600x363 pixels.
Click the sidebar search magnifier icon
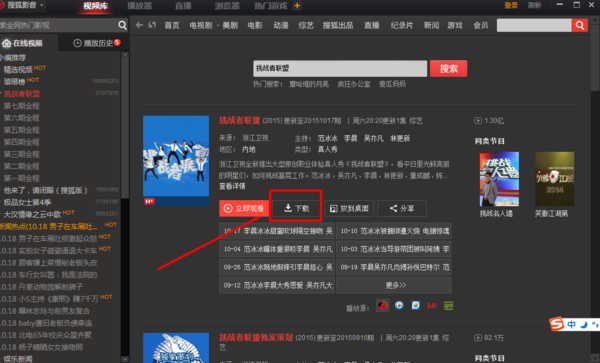(122, 25)
